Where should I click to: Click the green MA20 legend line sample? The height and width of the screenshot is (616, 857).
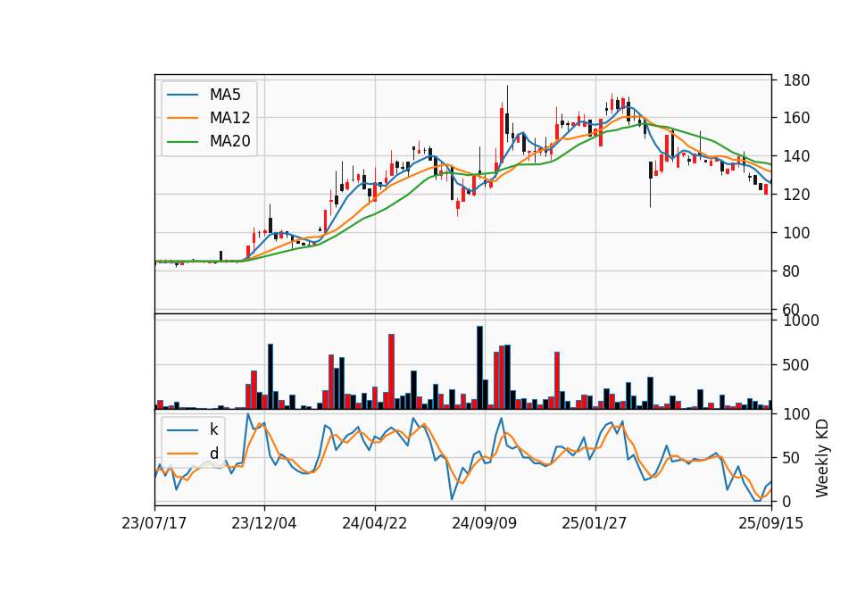(x=182, y=142)
